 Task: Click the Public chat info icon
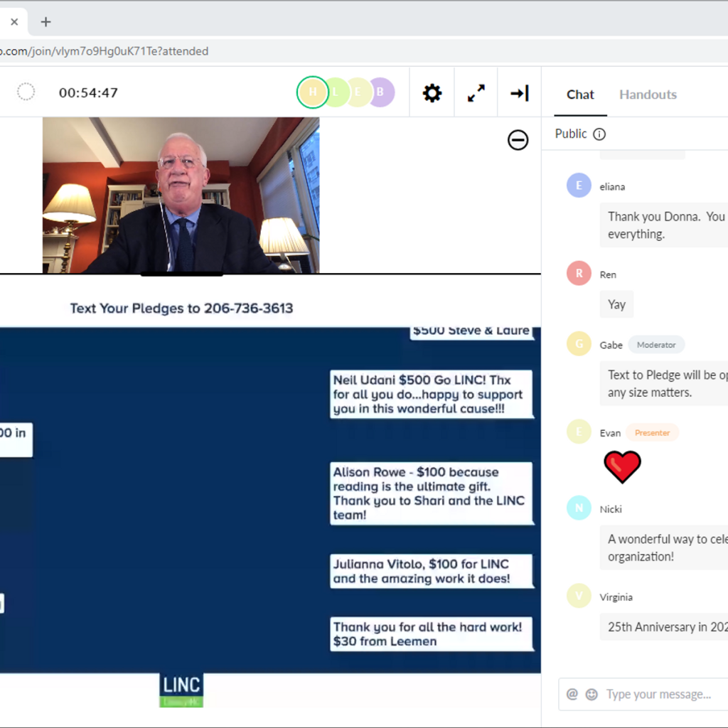coord(599,134)
